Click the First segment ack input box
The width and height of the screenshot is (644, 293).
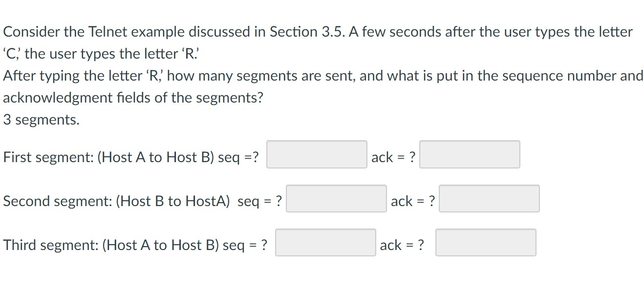(x=470, y=154)
